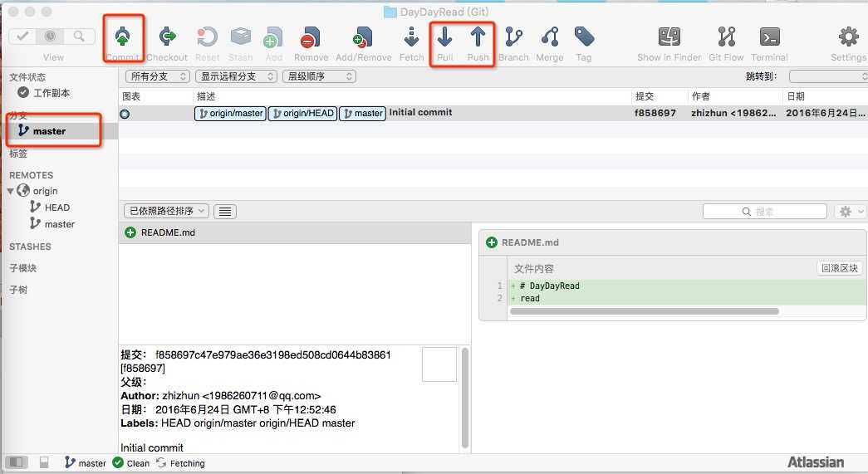Select the Initial commit row

tap(493, 113)
